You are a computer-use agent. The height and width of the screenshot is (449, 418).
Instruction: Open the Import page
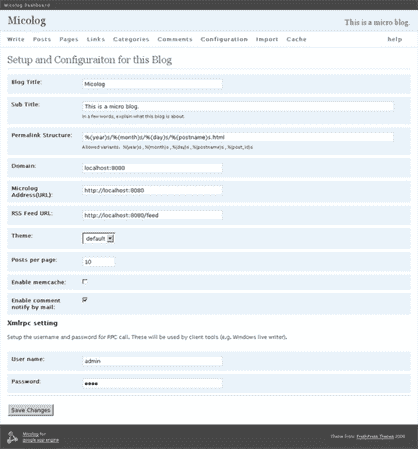click(x=267, y=39)
